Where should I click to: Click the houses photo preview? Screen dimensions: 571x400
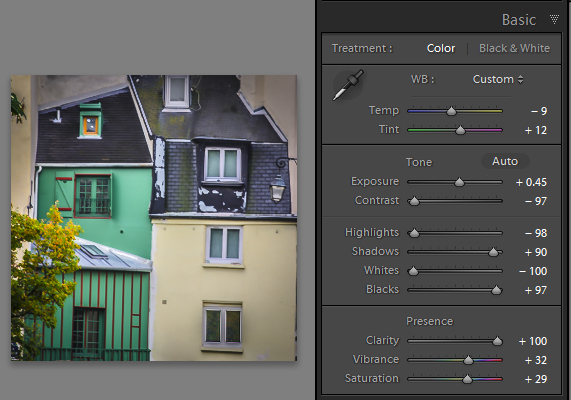click(154, 218)
